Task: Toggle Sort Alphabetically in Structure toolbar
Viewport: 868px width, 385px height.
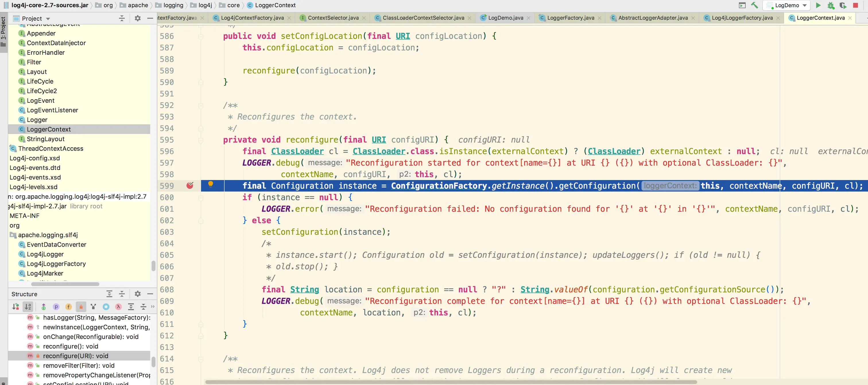Action: pos(28,306)
